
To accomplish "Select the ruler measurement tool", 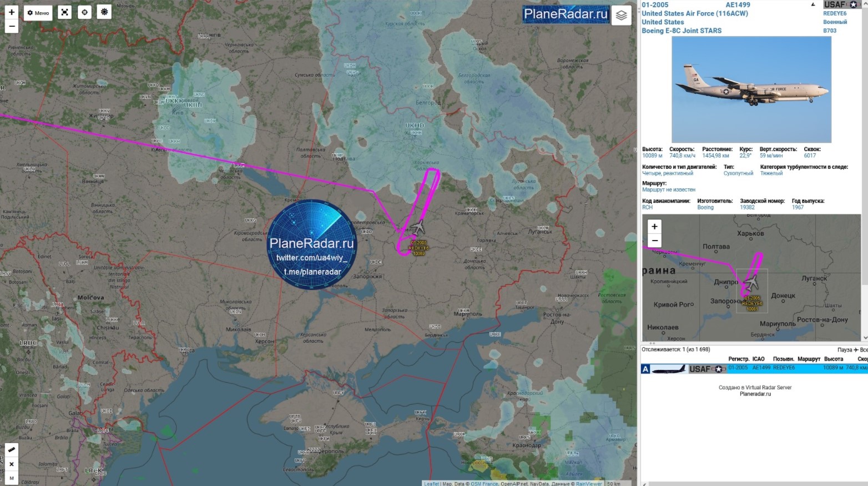I will (x=12, y=449).
